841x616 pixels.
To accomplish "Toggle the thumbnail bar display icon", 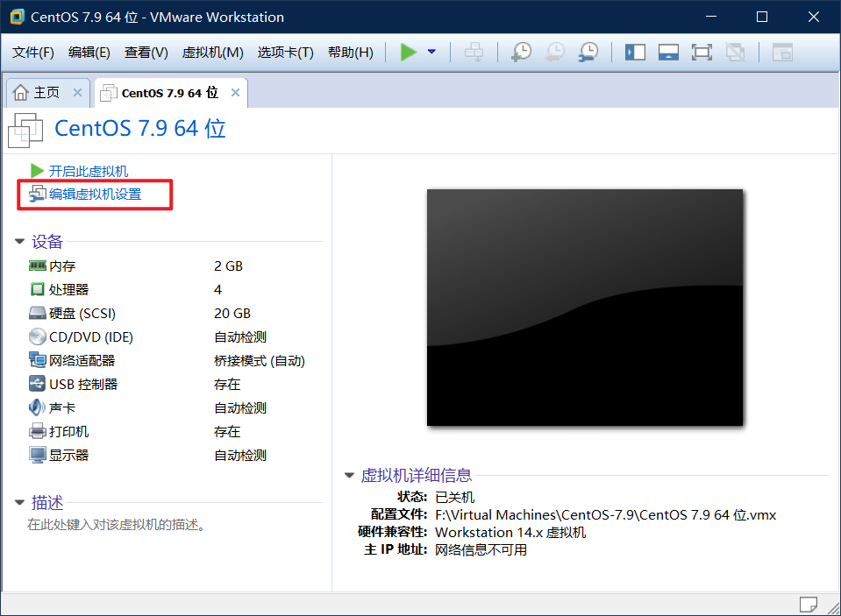I will pyautogui.click(x=668, y=52).
